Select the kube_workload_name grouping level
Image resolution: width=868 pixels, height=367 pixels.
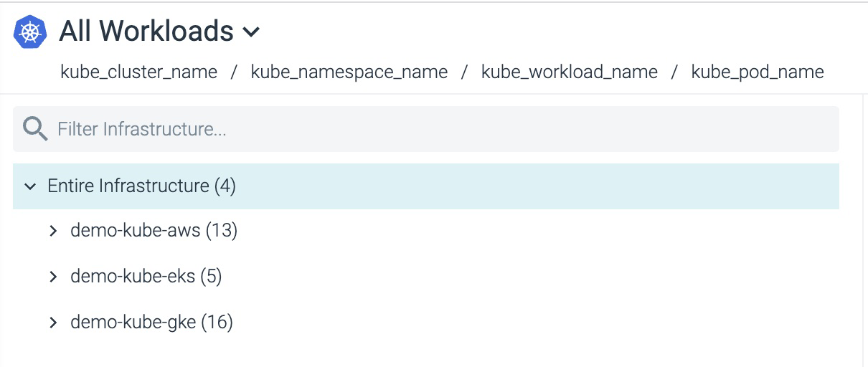pos(570,72)
